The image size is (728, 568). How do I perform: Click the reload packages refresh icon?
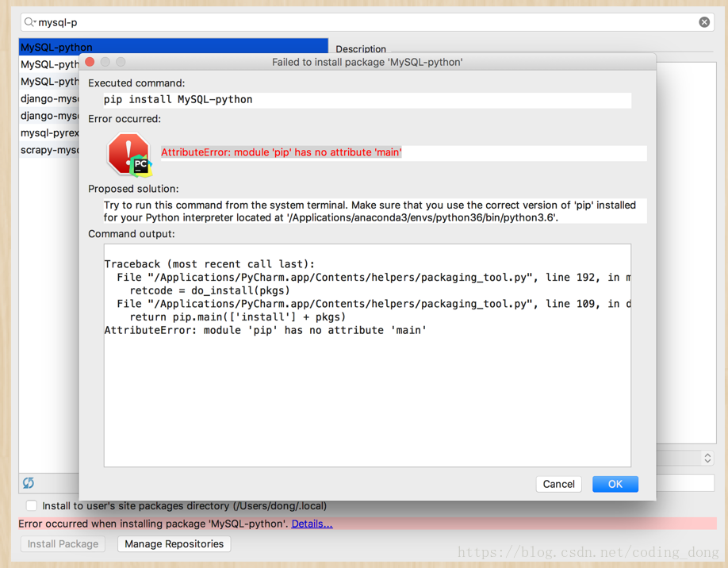pos(29,482)
